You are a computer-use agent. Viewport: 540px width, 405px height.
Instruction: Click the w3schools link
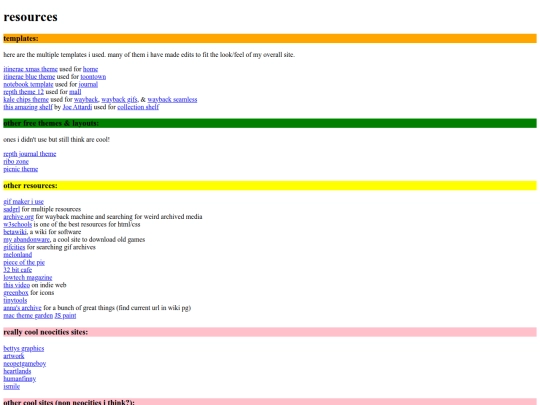coord(18,224)
